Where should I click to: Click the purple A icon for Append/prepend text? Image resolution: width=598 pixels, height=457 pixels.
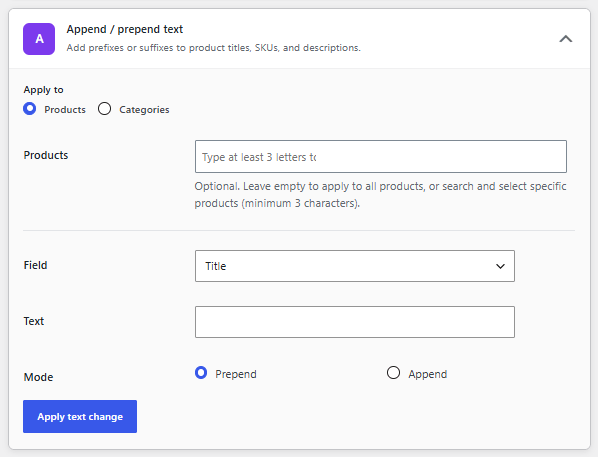(39, 39)
